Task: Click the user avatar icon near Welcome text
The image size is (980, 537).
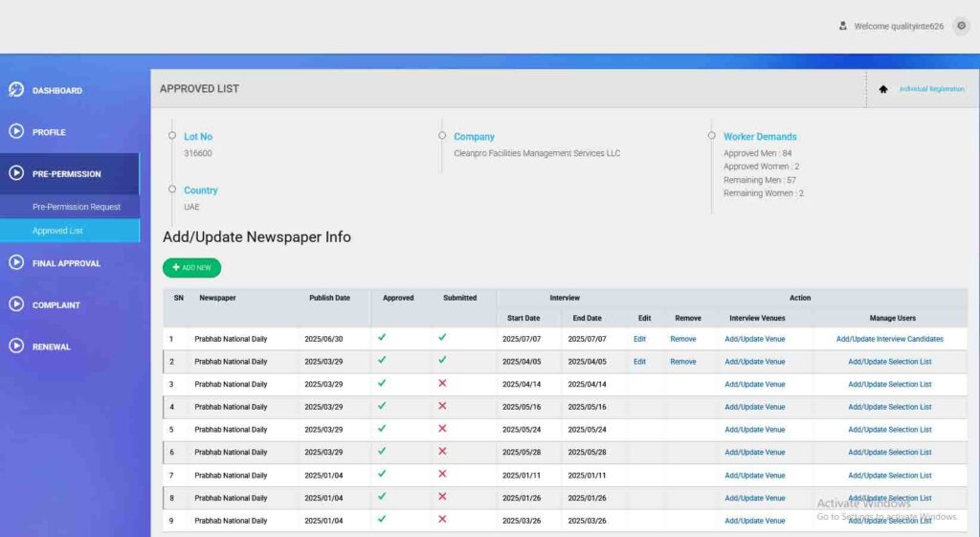Action: click(842, 26)
